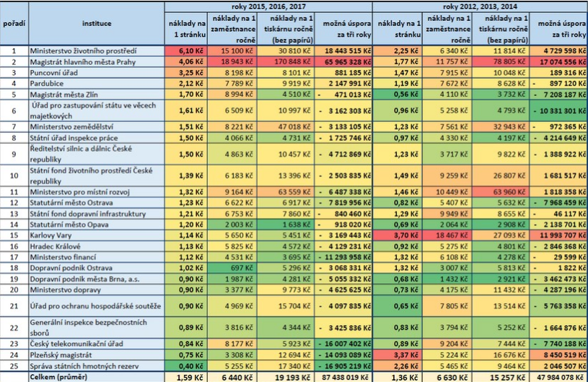This screenshot has height=382, width=588.
Task: Select 'Ministerstvo zemědělství' cell
Action: [97, 127]
